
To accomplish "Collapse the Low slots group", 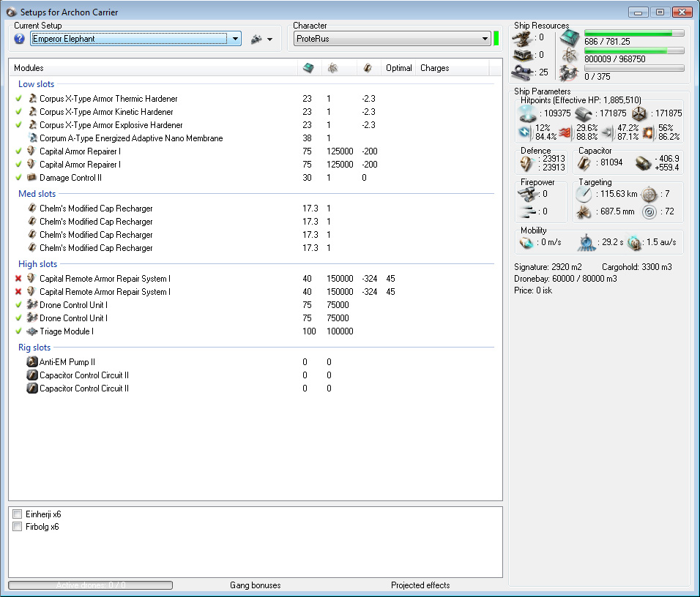I will click(36, 84).
